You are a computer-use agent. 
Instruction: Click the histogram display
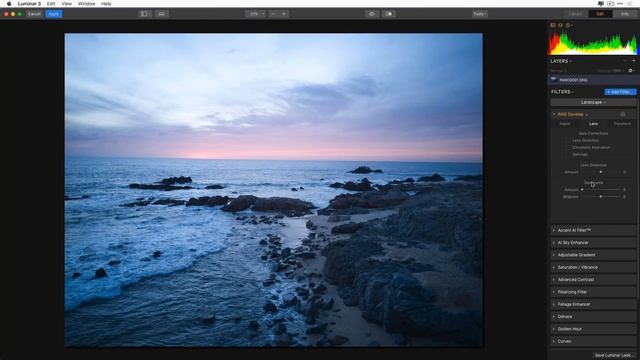[592, 43]
